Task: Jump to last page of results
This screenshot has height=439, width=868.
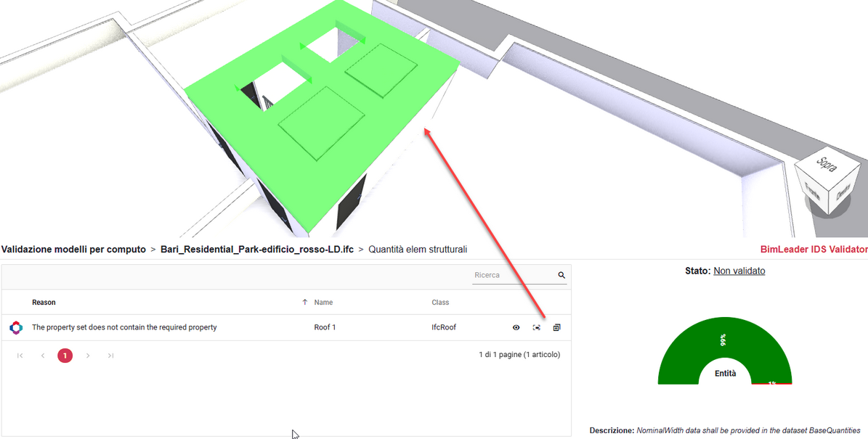Action: coord(110,356)
